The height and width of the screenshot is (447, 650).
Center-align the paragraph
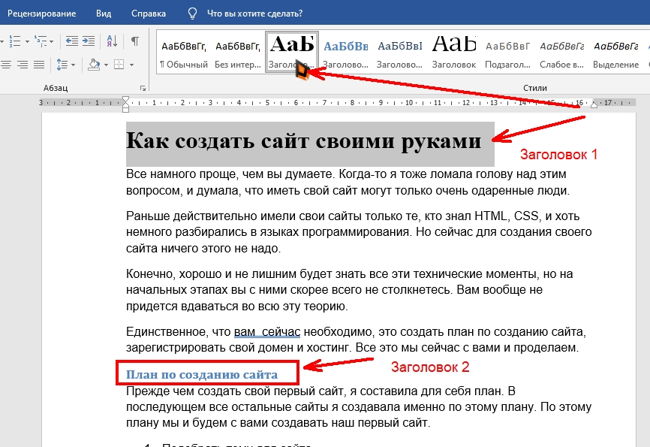pyautogui.click(x=6, y=65)
